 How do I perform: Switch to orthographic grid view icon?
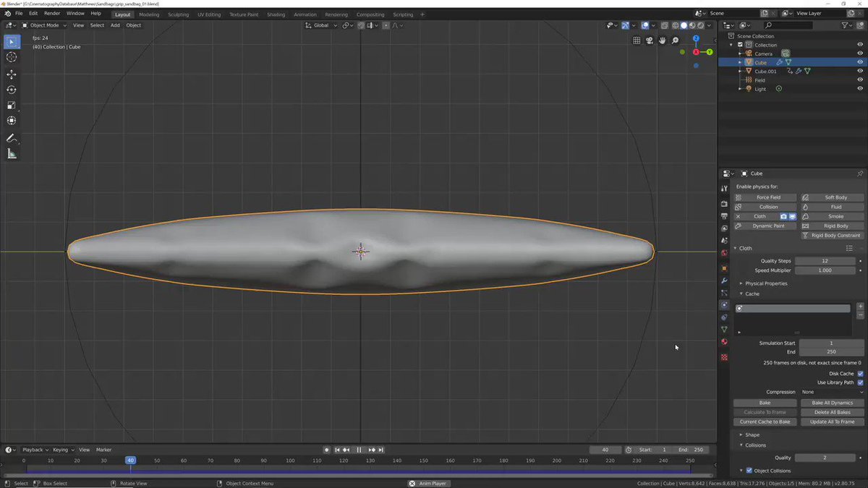point(637,40)
